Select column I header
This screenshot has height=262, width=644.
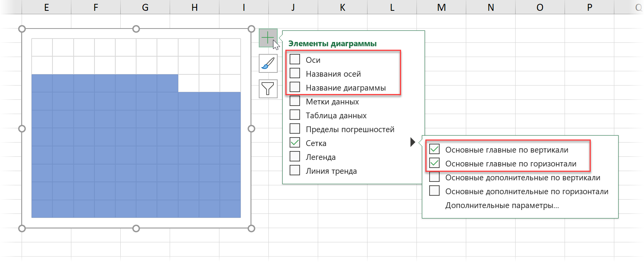click(x=244, y=7)
